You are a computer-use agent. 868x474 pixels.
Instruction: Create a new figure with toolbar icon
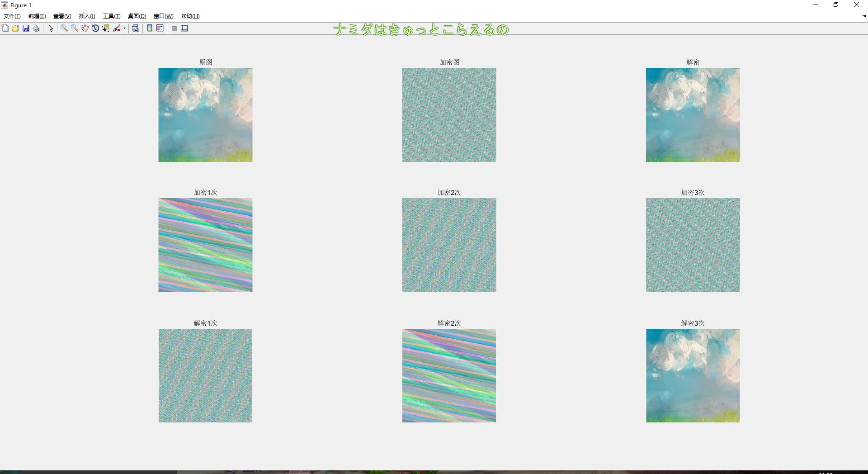point(5,28)
